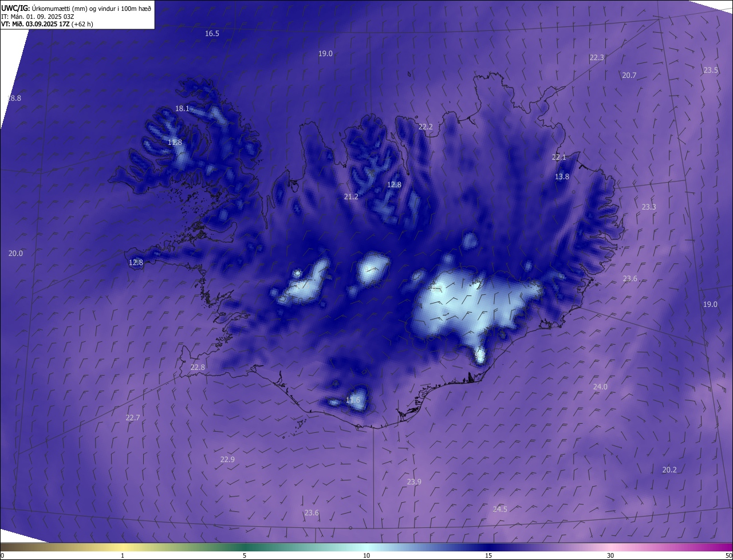
Task: Click the 16.5 value on the map
Action: pyautogui.click(x=212, y=34)
